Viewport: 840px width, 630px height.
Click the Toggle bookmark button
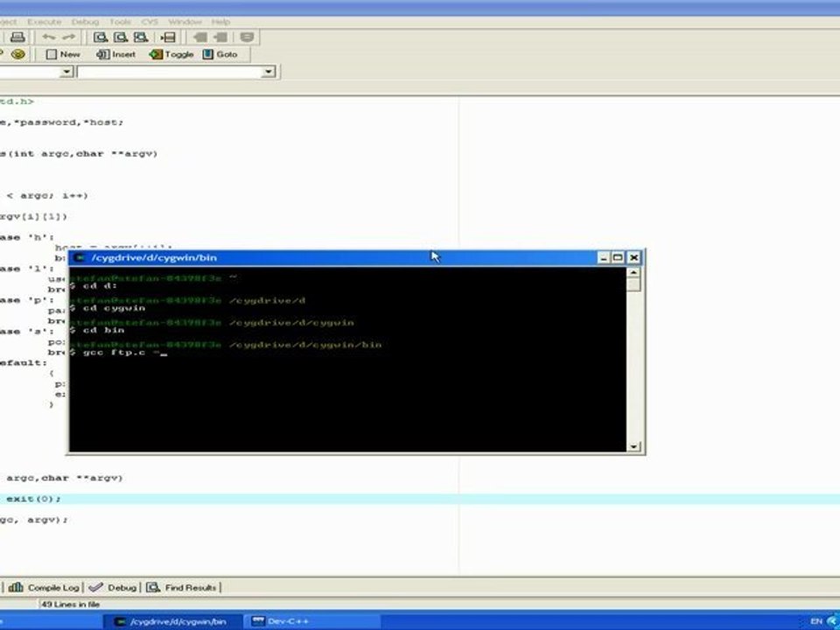(171, 54)
